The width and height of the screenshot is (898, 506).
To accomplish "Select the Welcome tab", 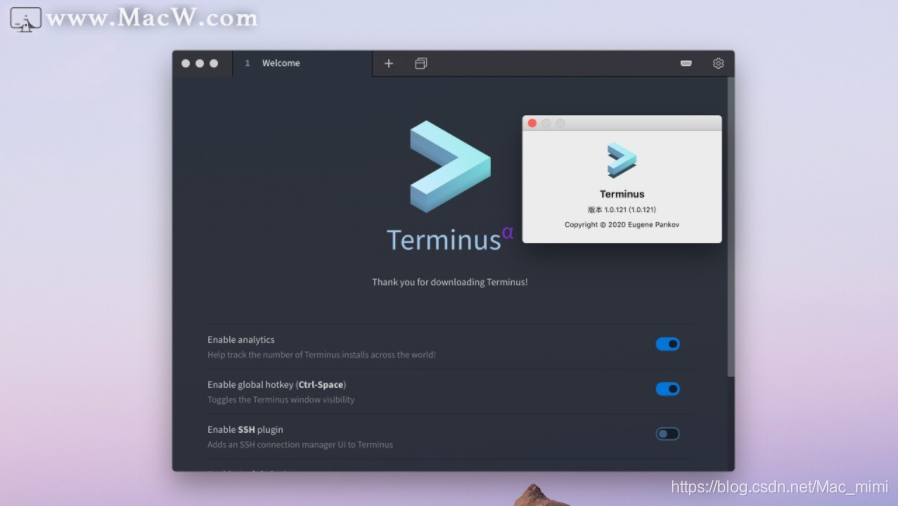I will [x=302, y=63].
